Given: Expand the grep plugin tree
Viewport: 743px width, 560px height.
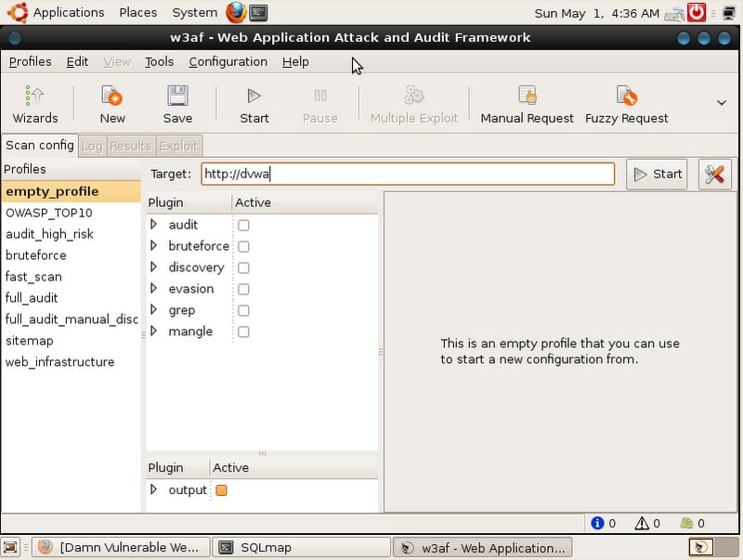Looking at the screenshot, I should pos(154,310).
